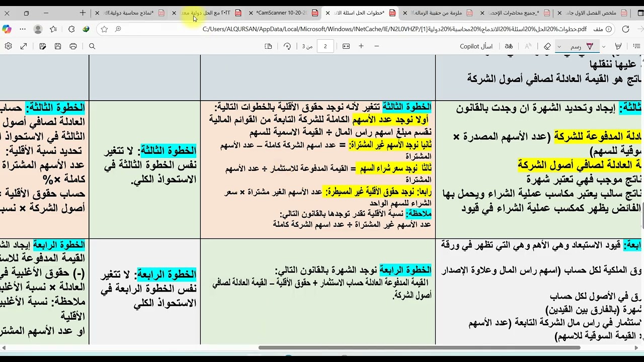Open the page view layout icon
The image size is (644, 362).
tap(268, 46)
